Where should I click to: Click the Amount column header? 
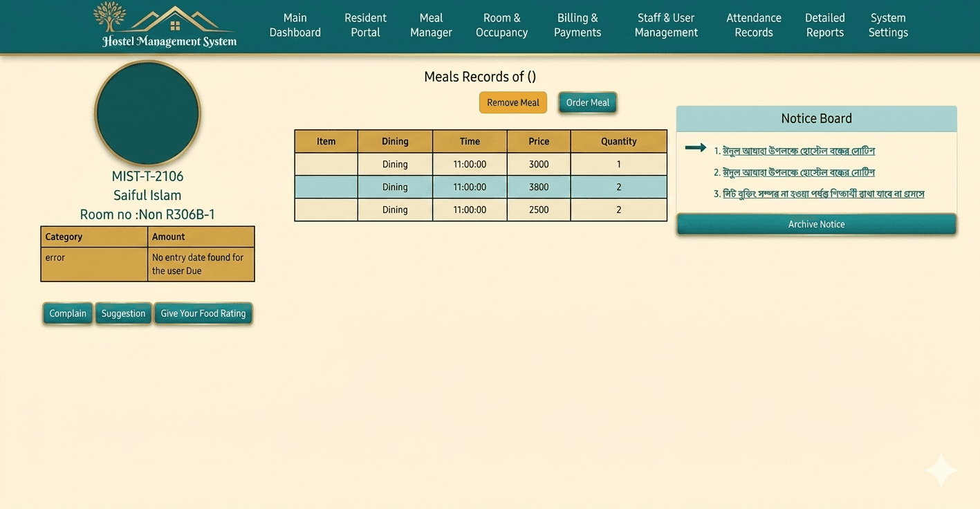[201, 237]
